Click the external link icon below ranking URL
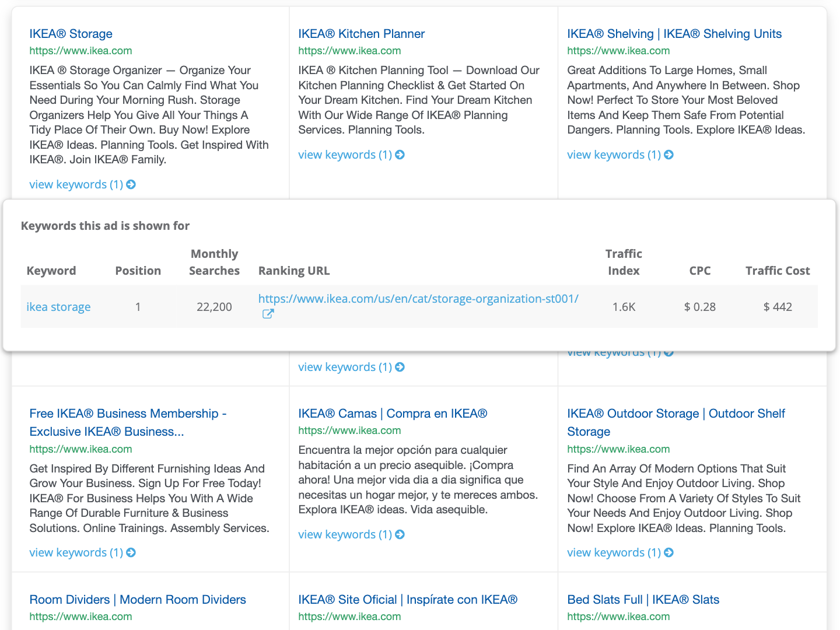The image size is (840, 630). point(268,314)
